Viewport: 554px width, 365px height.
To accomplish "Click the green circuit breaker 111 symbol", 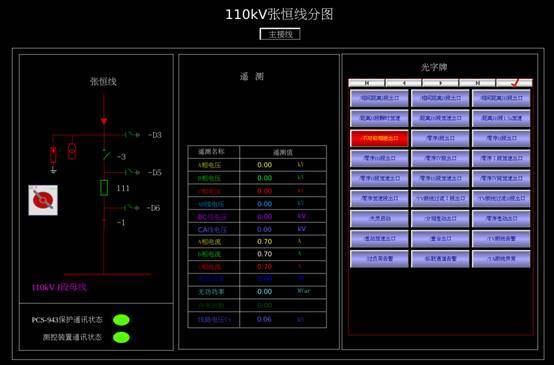I will coord(104,188).
